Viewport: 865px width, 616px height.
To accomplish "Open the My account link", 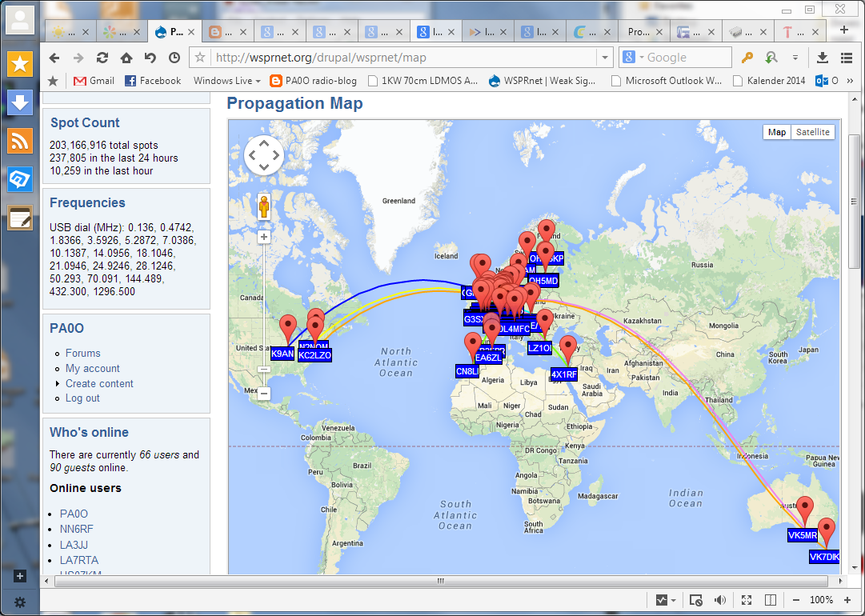I will coord(93,368).
